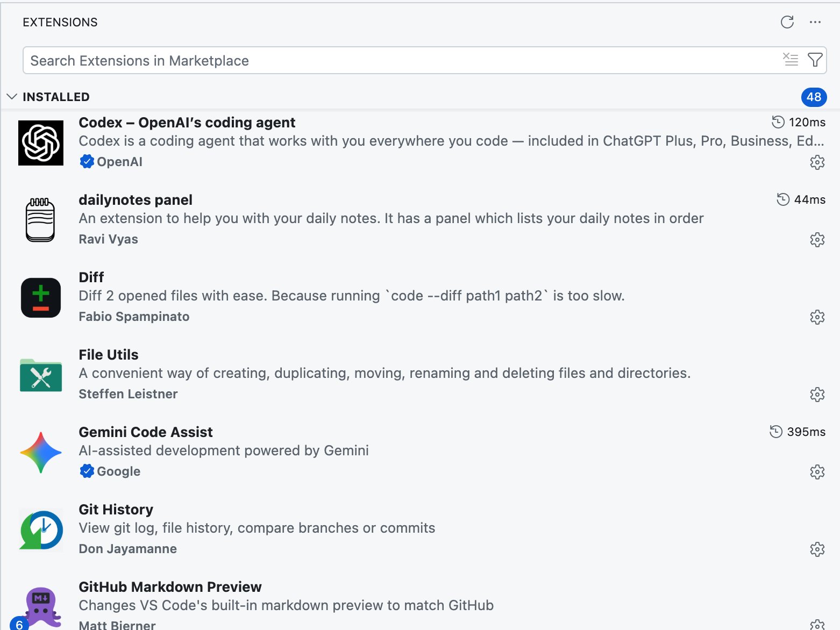Viewport: 840px width, 630px height.
Task: Open the Diff extension icon
Action: [41, 298]
